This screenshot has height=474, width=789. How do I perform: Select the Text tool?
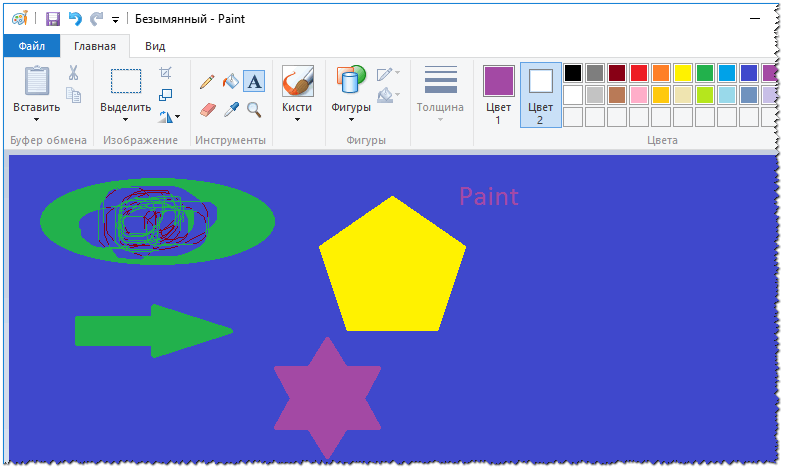pos(254,81)
